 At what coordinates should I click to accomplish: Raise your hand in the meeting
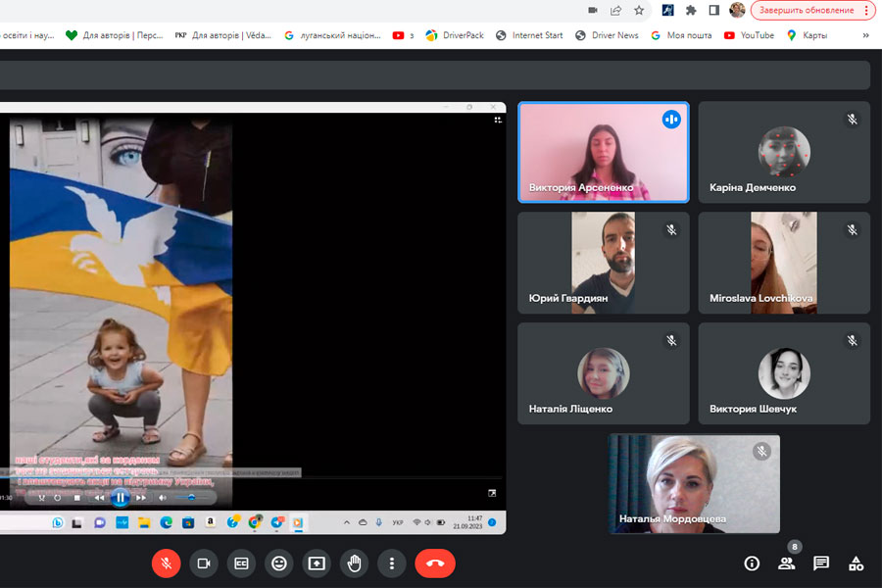[355, 563]
